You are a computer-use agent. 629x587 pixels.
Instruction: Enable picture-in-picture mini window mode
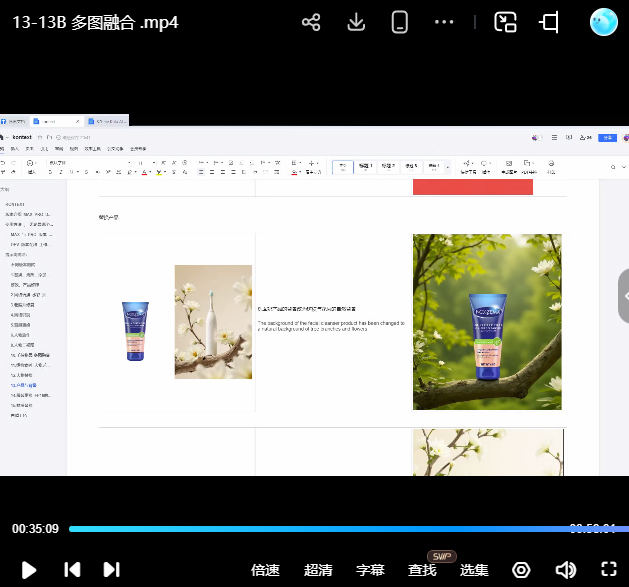point(506,22)
